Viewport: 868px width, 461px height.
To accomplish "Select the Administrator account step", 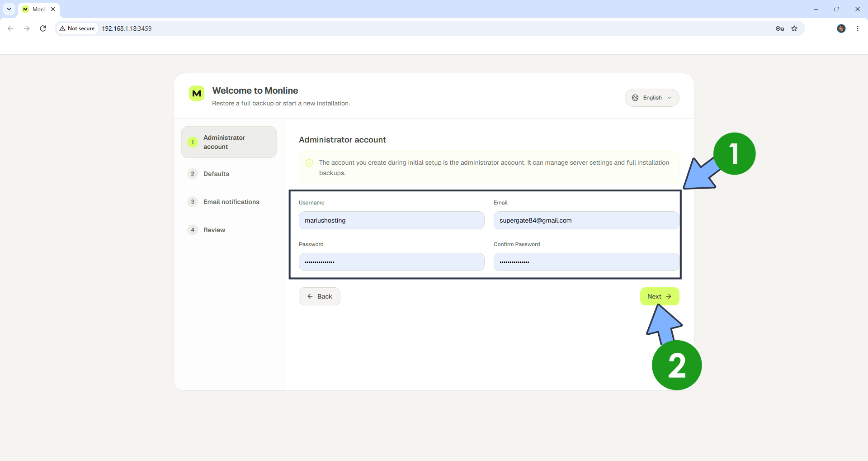I will click(229, 142).
